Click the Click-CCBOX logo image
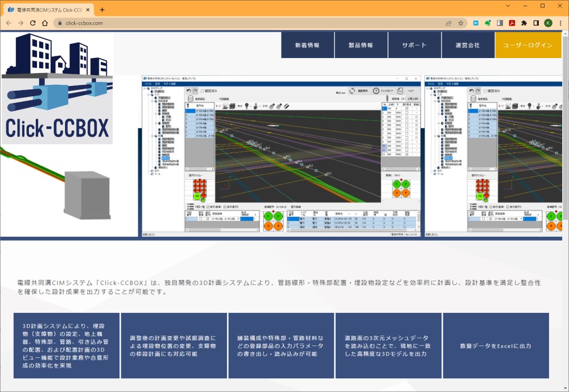The width and height of the screenshot is (569, 392). click(x=57, y=89)
